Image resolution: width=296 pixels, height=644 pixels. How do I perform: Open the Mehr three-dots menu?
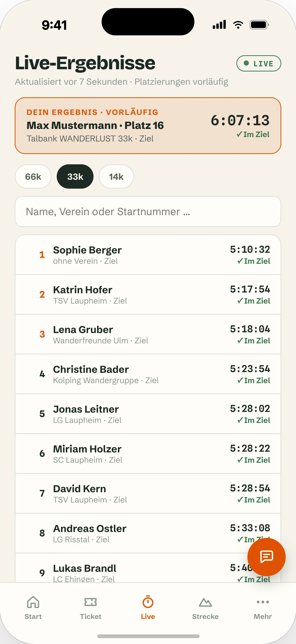coord(263,602)
